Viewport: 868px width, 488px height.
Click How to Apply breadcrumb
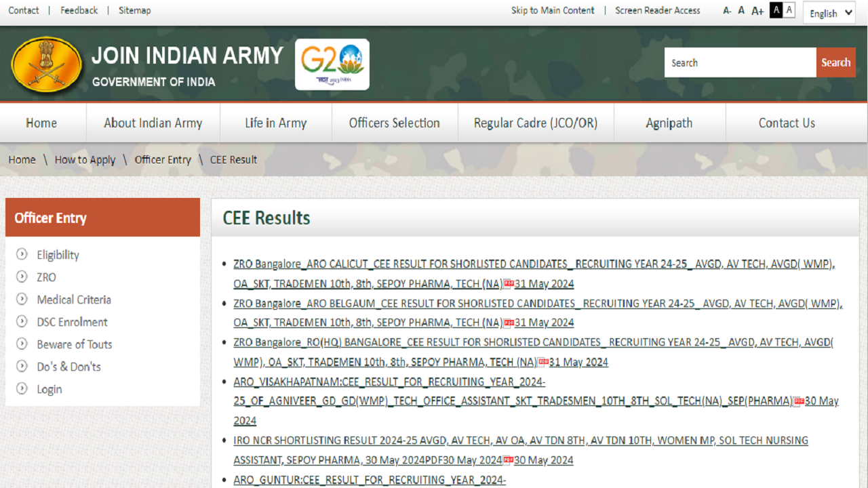pos(85,160)
